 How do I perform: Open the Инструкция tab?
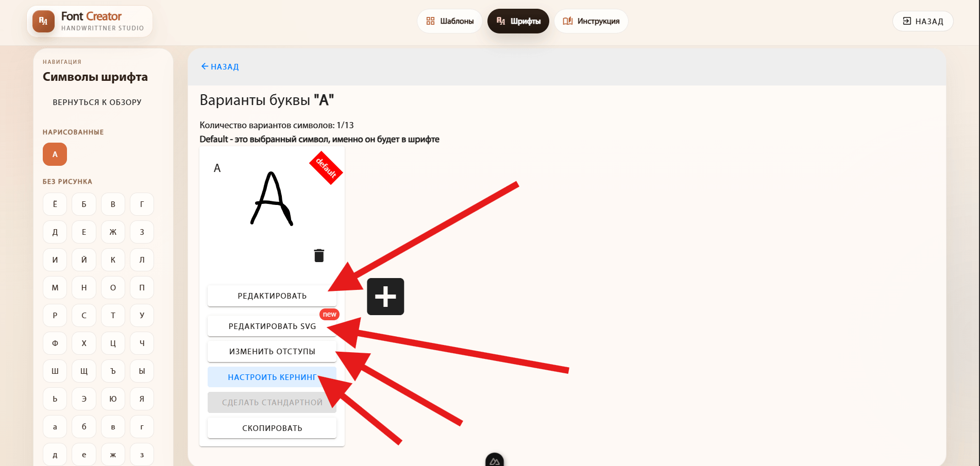tap(591, 21)
